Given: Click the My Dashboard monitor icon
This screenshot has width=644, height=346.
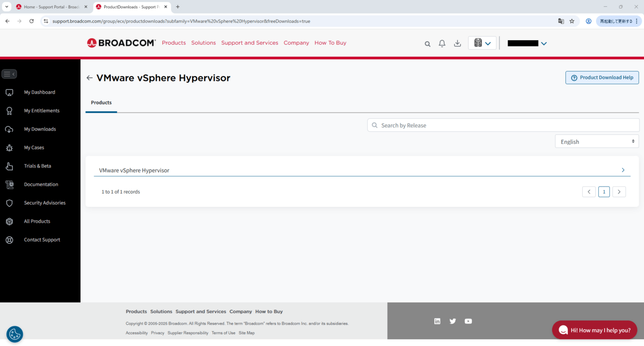Looking at the screenshot, I should 9,93.
